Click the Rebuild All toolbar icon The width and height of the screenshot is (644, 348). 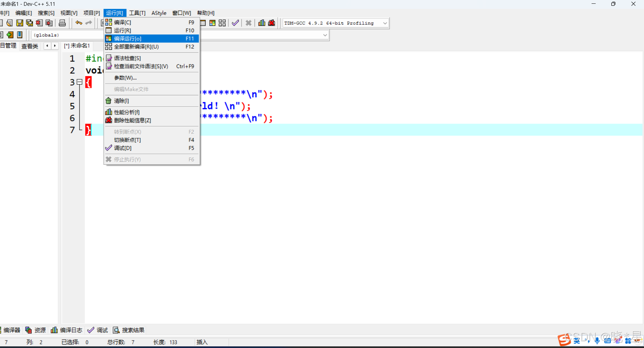click(222, 23)
